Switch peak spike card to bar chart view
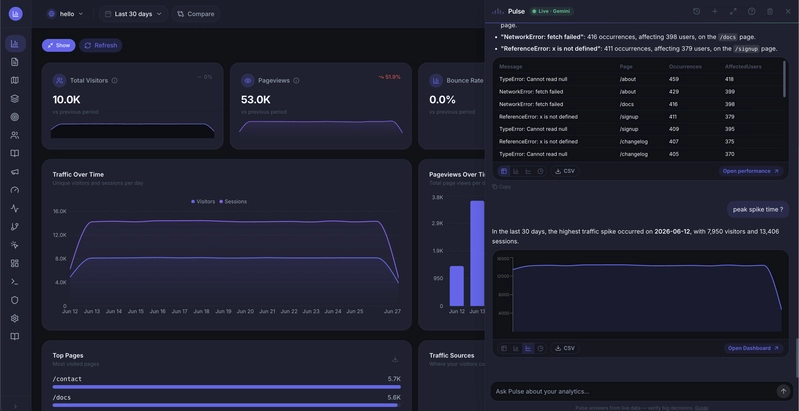 pos(516,348)
